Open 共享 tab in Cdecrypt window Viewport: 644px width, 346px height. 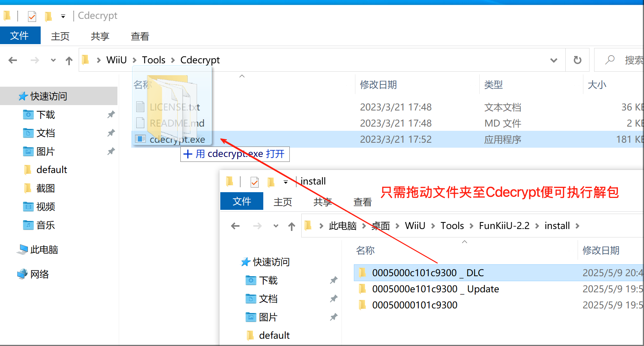point(100,36)
